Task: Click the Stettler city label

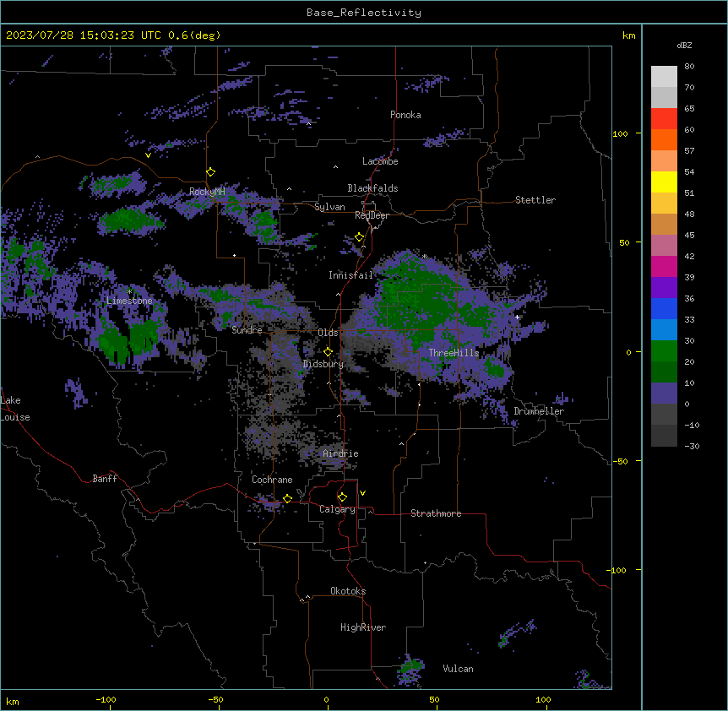Action: click(x=535, y=200)
